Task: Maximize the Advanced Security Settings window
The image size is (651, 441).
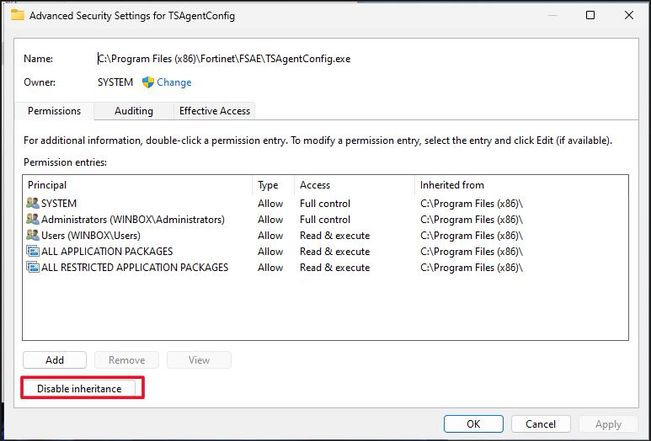Action: pyautogui.click(x=590, y=16)
